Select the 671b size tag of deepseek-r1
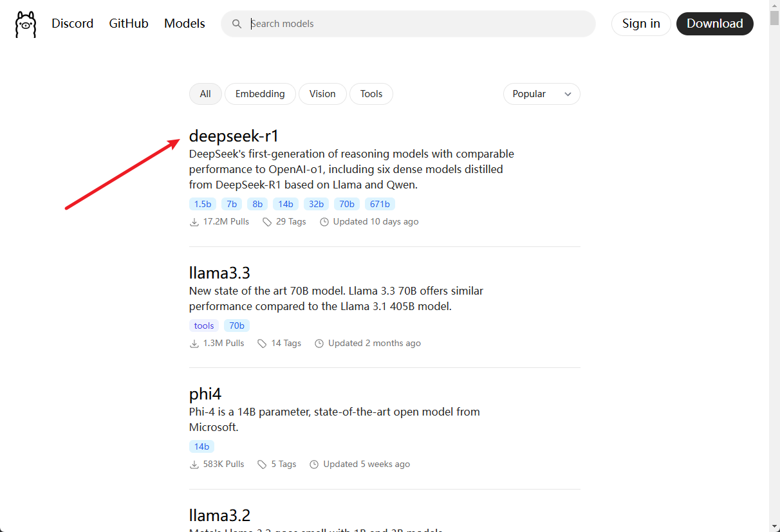The image size is (780, 532). coord(380,204)
